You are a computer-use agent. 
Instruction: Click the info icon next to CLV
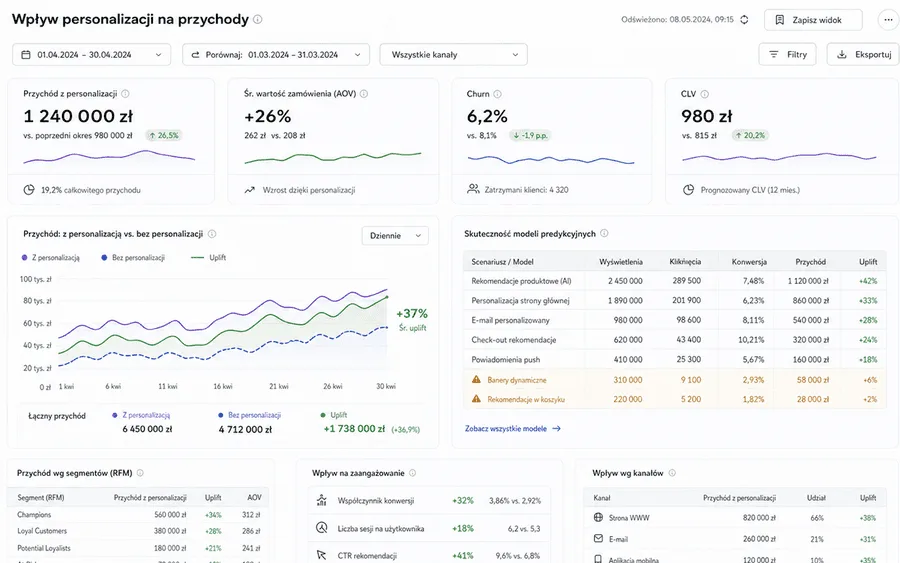pos(704,94)
